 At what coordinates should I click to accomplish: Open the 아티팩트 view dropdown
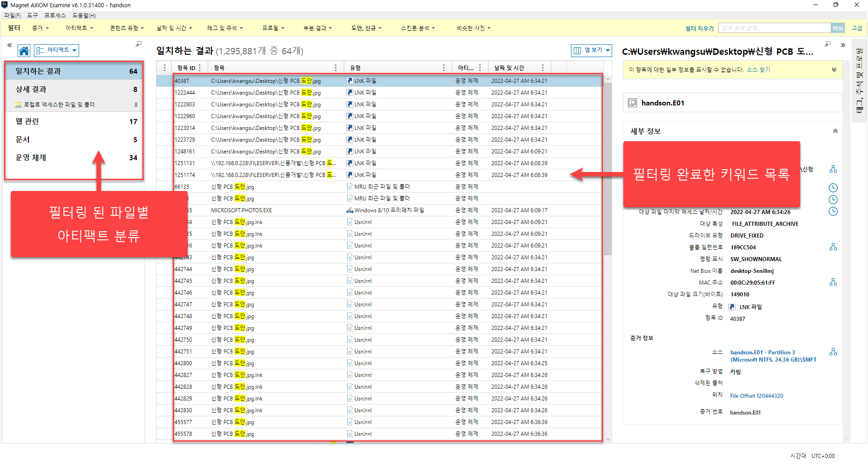pos(57,50)
